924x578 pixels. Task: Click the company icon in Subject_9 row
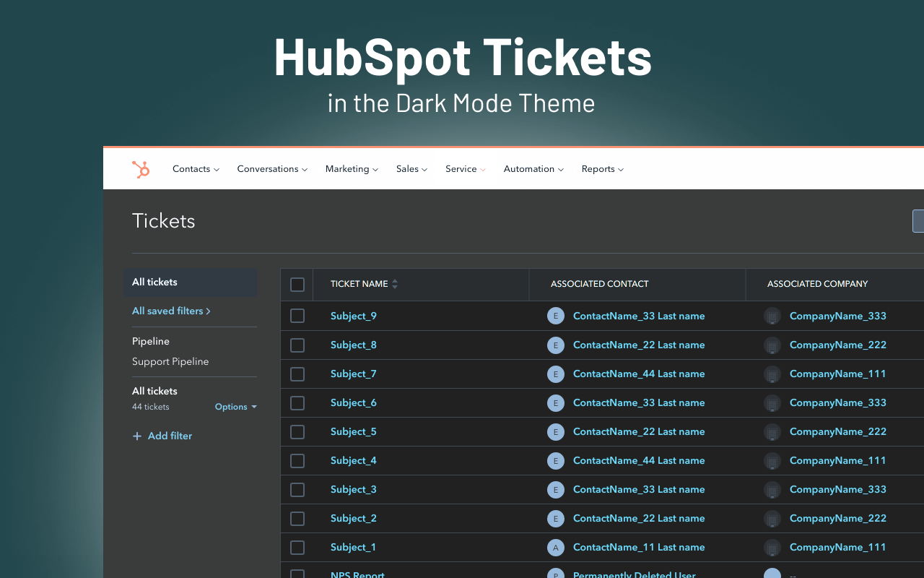[x=772, y=316]
